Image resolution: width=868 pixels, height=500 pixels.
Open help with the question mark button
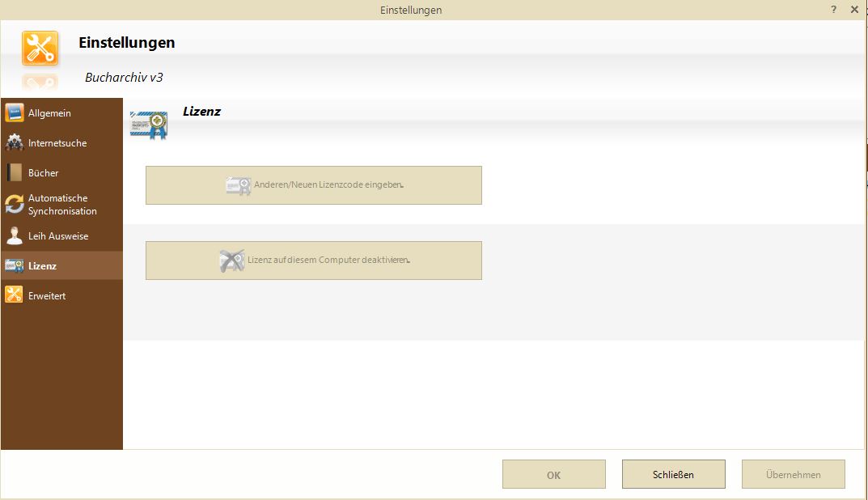tap(833, 10)
